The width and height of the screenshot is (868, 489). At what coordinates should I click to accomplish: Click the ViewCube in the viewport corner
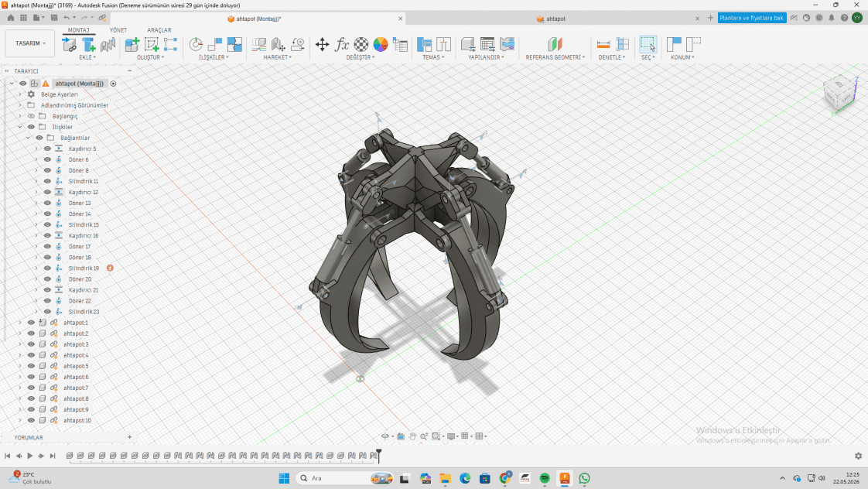pos(840,93)
